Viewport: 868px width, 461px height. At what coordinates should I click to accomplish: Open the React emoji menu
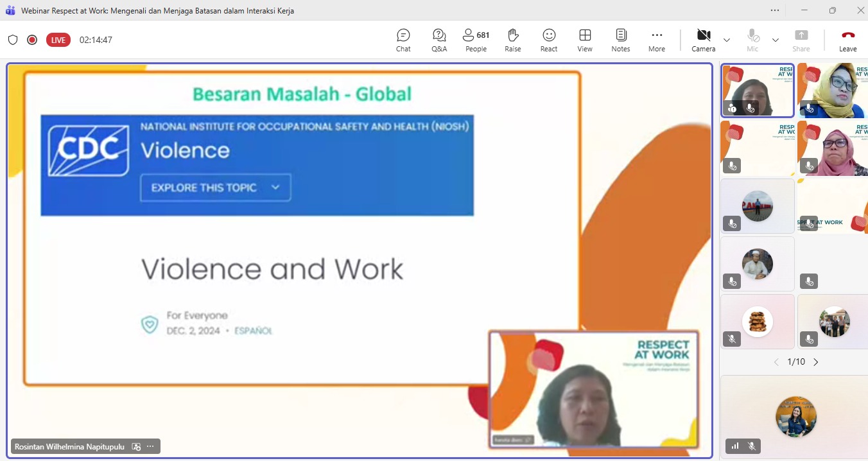pyautogui.click(x=549, y=40)
